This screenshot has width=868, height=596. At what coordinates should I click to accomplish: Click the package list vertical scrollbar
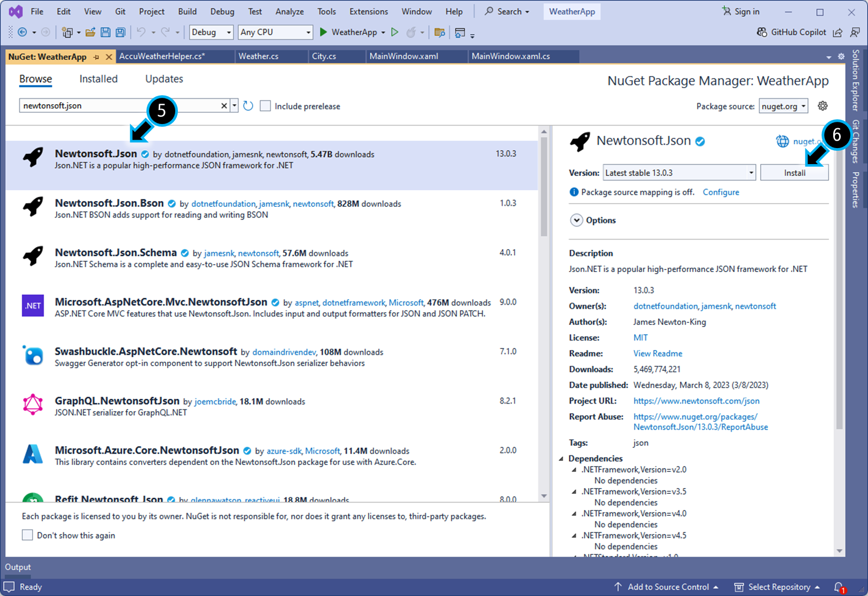544,187
